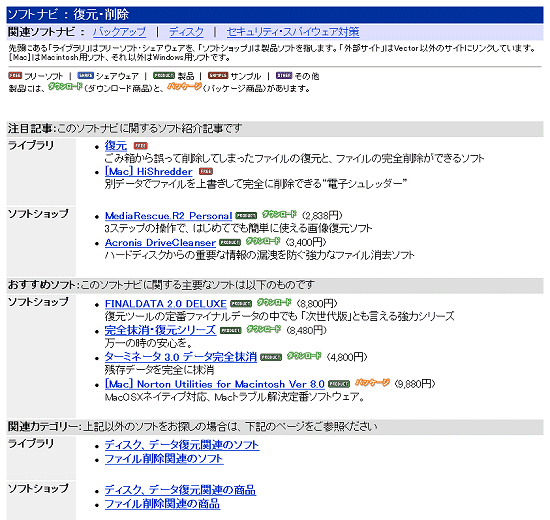Click the シェアウェア legend icon
This screenshot has height=520, width=550.
pos(86,75)
